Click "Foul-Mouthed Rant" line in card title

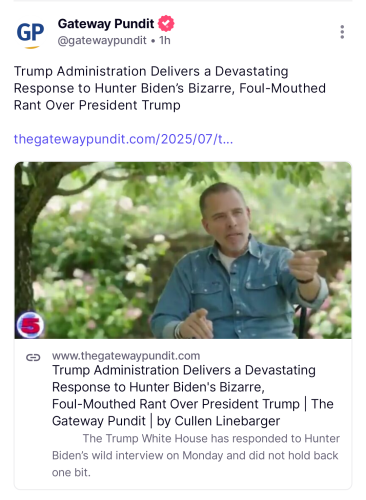(133, 404)
